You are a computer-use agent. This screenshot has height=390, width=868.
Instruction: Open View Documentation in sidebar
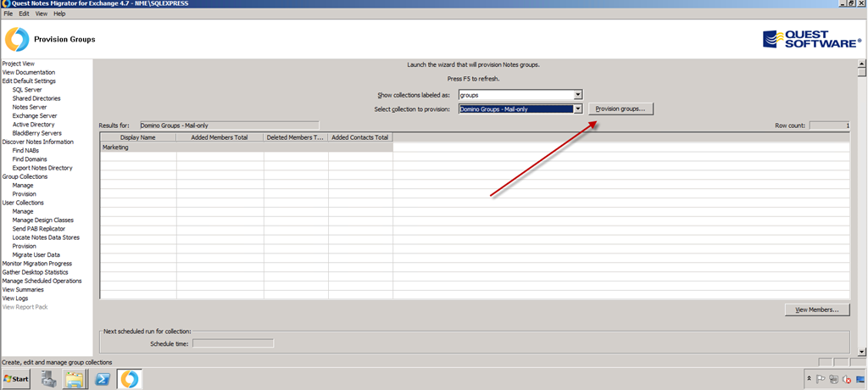click(29, 73)
